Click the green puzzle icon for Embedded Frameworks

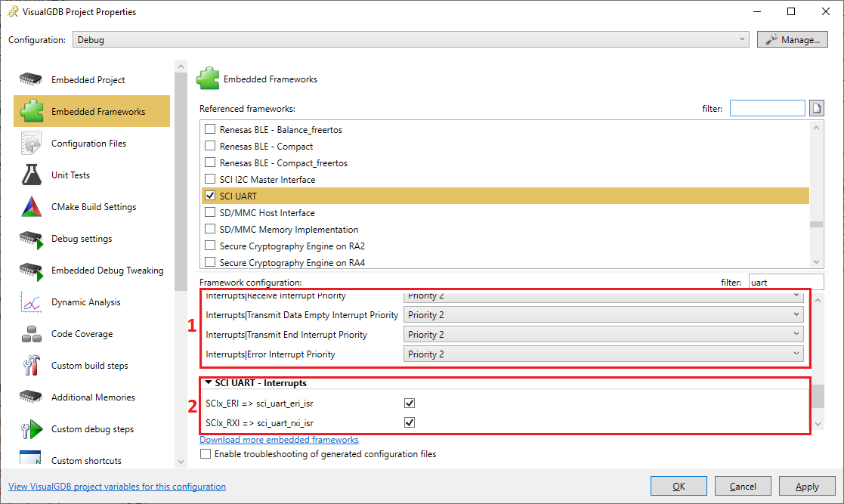point(32,112)
